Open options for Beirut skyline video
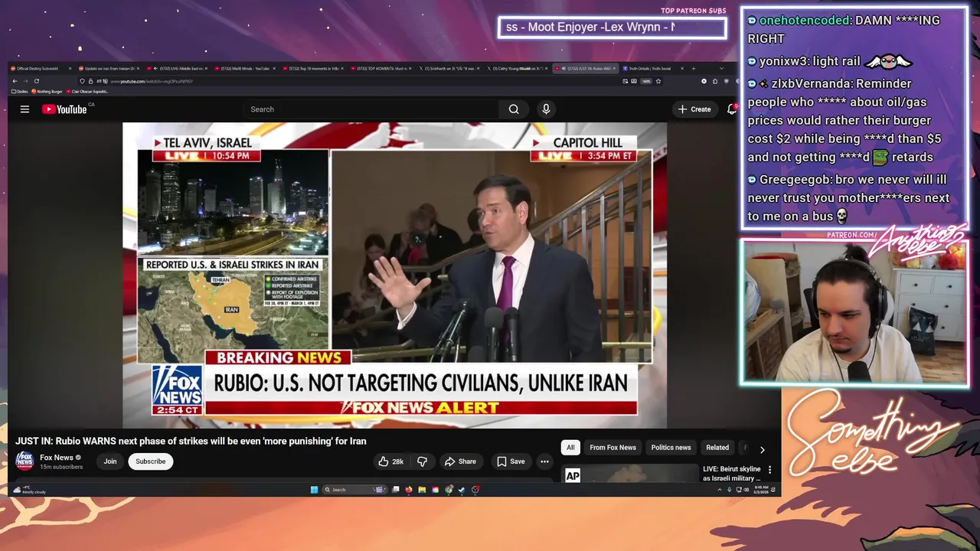This screenshot has width=980, height=551. (769, 470)
